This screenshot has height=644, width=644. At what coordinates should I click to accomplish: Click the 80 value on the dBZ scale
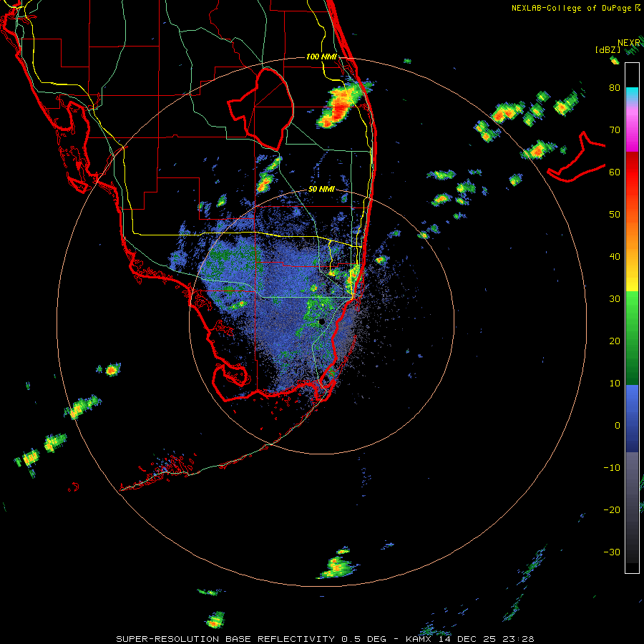[x=615, y=88]
